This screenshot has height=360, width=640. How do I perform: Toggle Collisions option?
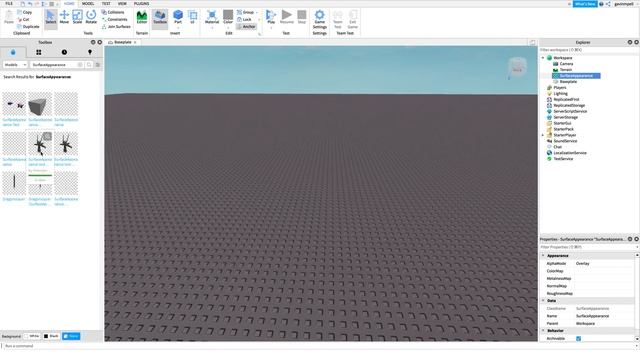click(x=113, y=12)
